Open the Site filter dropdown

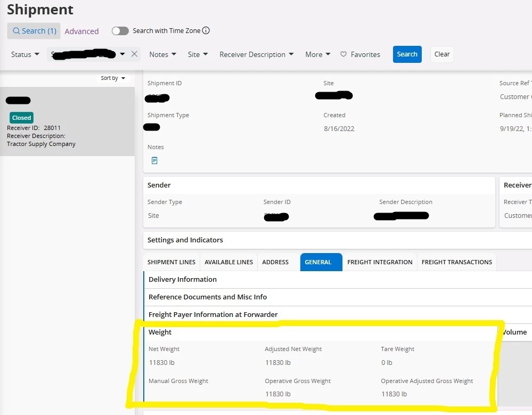click(198, 54)
